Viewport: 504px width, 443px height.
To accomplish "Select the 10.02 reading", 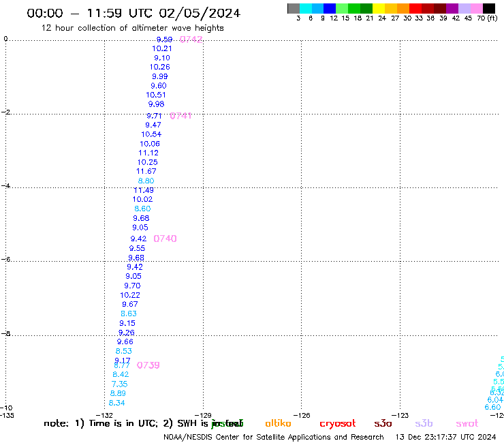I will click(x=143, y=199).
